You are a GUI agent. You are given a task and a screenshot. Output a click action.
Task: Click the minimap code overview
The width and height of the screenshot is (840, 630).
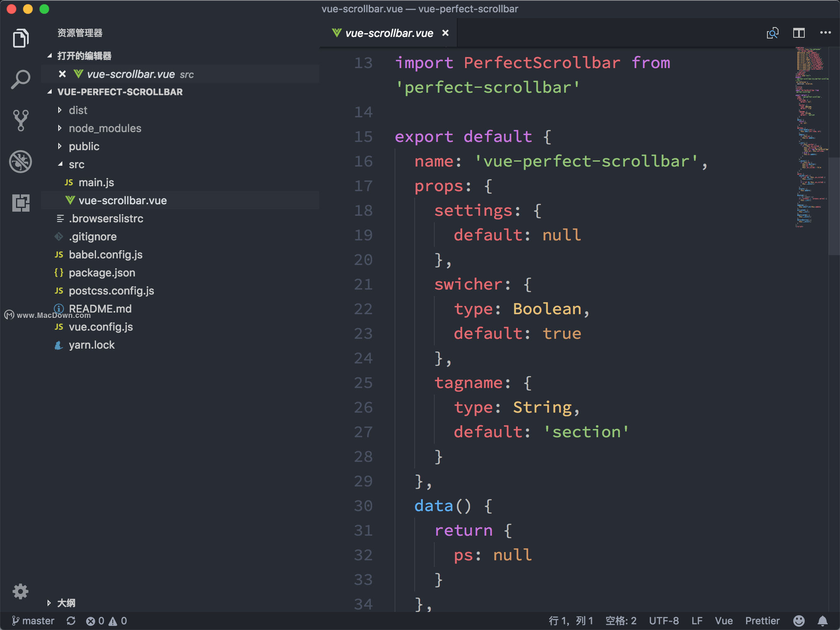pos(811,137)
